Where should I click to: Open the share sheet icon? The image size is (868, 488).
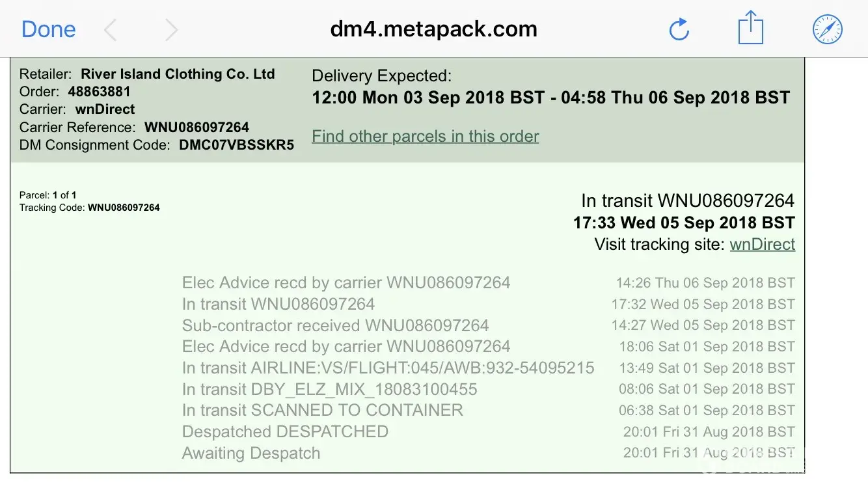[x=750, y=28]
